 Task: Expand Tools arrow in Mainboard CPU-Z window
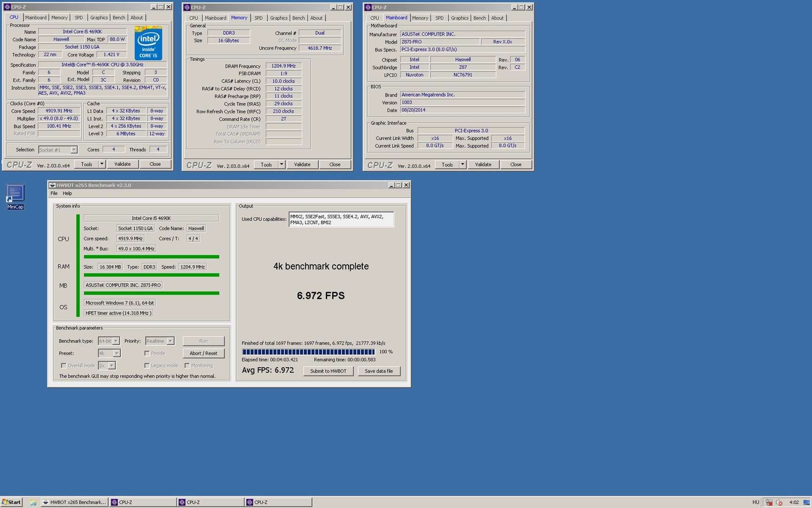click(x=462, y=165)
